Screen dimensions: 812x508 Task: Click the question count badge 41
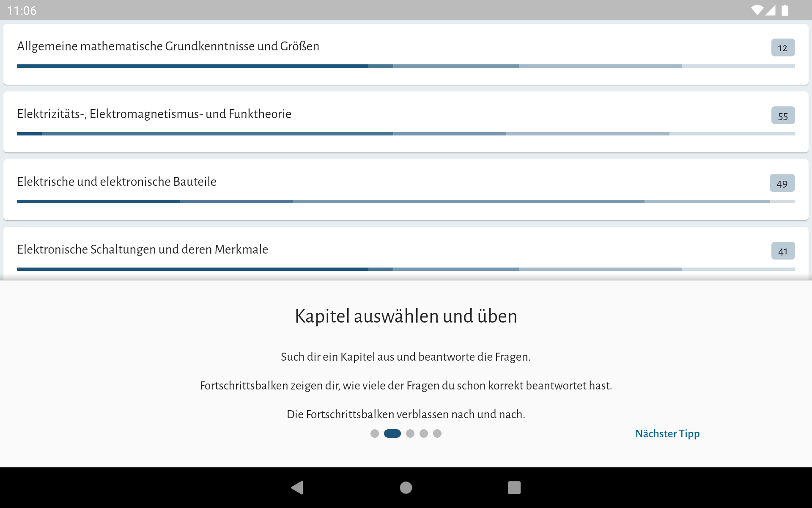tap(782, 251)
